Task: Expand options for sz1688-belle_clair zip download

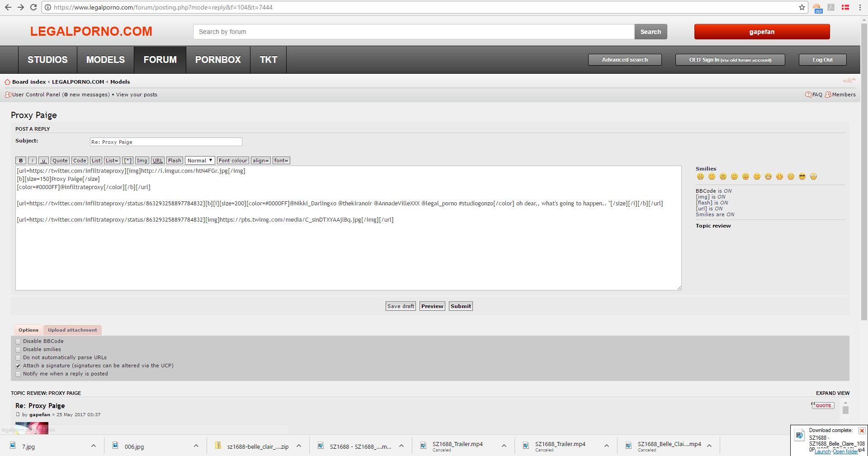Action: (299, 446)
